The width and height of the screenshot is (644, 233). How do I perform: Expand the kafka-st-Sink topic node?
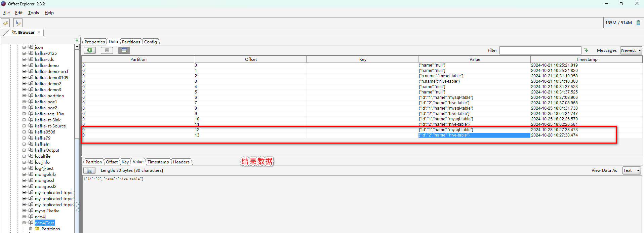pyautogui.click(x=24, y=120)
